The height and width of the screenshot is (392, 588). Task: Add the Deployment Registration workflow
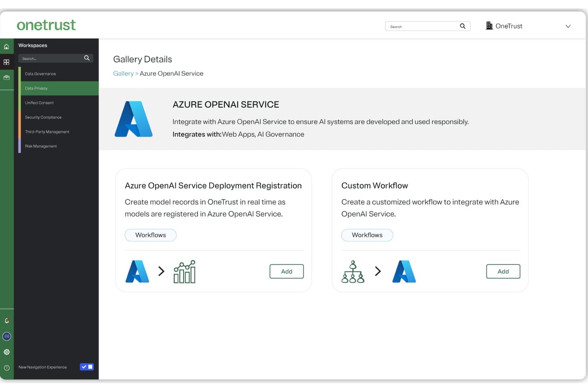click(x=286, y=271)
